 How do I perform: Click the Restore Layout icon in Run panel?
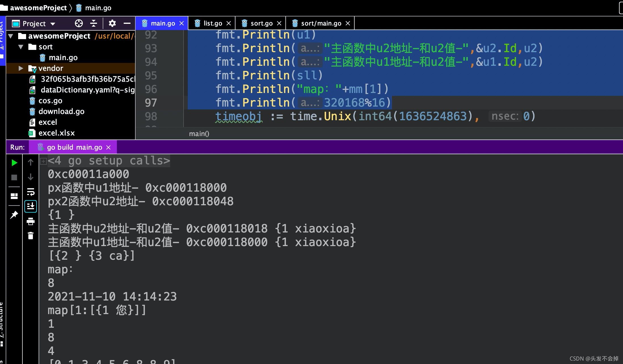point(14,196)
